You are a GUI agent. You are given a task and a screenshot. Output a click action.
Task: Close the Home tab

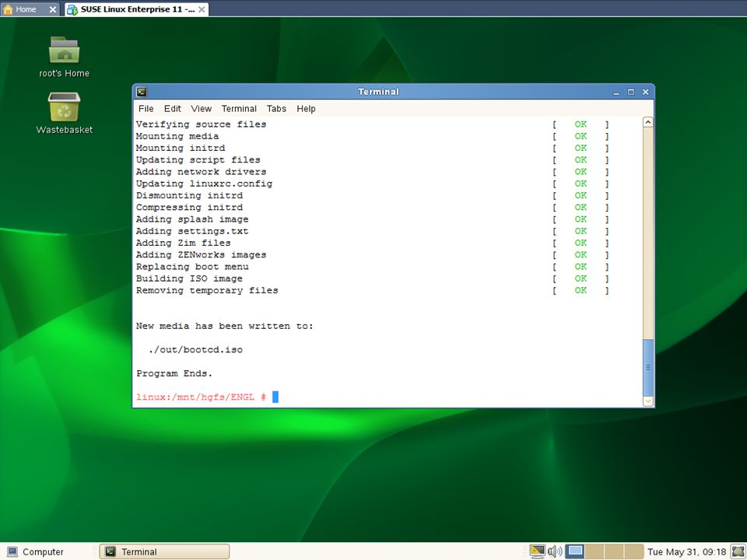(53, 9)
